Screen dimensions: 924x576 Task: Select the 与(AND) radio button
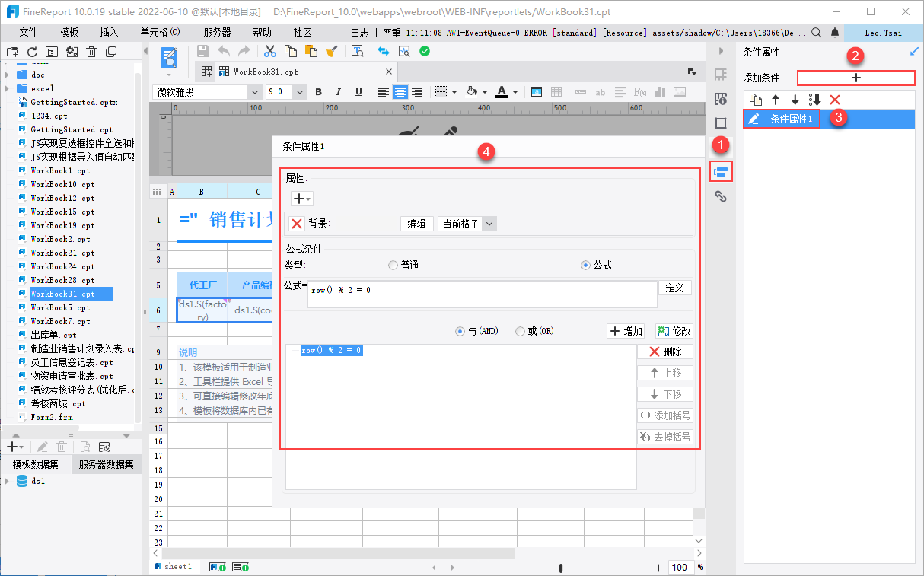click(x=459, y=331)
